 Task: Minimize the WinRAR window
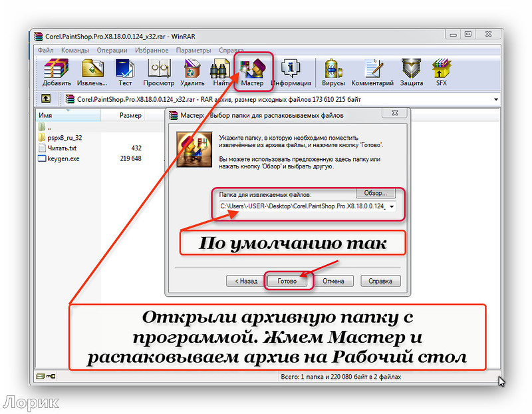(453, 35)
